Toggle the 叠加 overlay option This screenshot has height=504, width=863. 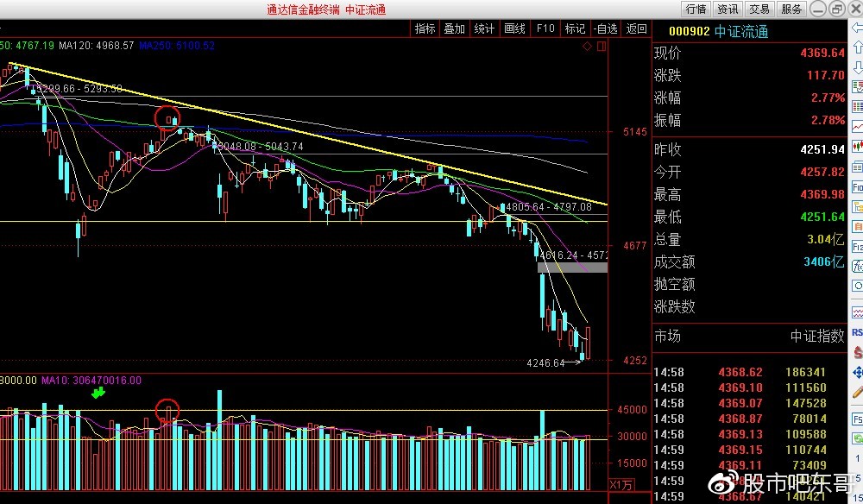coord(454,28)
